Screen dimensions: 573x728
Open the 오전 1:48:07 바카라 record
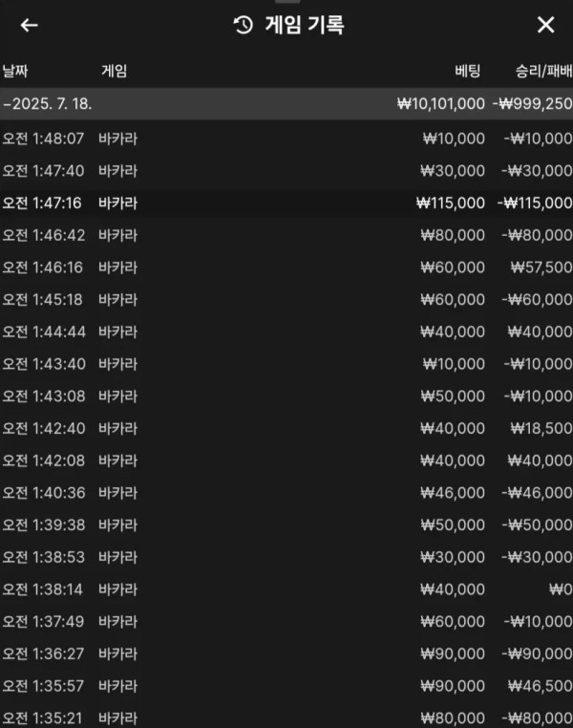(286, 139)
